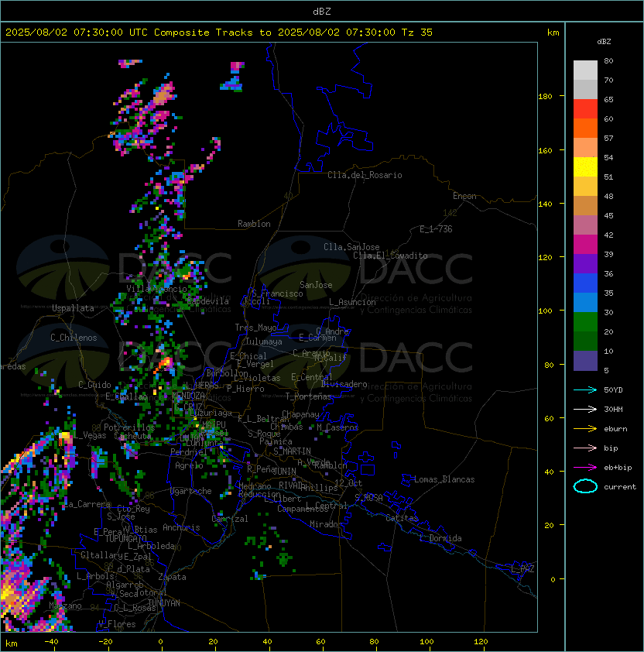Click the 'Mirador' map label
644x652 pixels.
click(327, 524)
